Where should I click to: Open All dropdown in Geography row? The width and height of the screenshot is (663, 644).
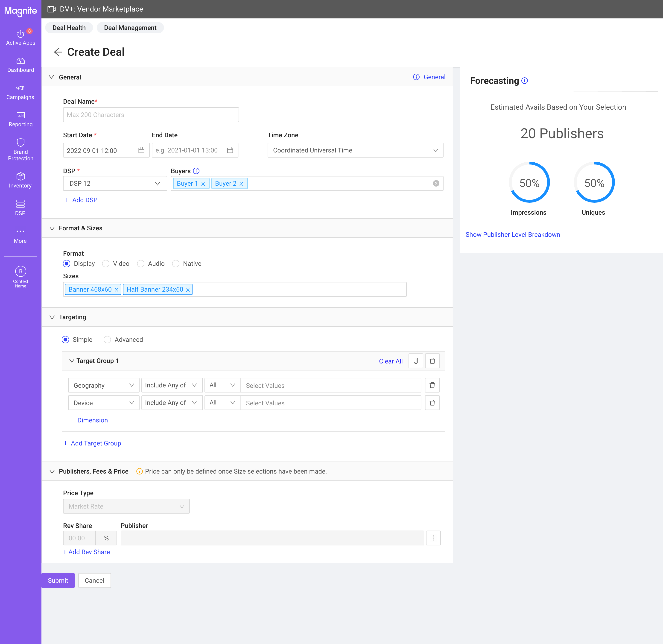point(223,385)
